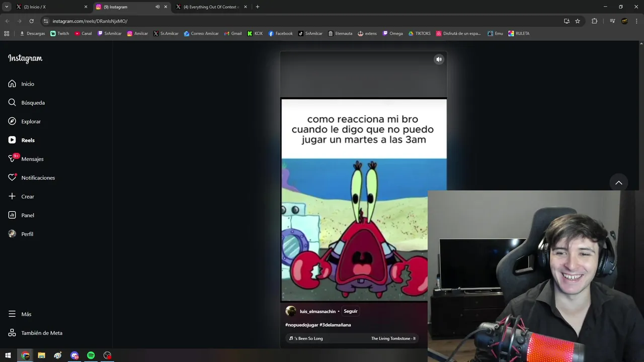This screenshot has width=644, height=362.
Task: Open the Omega bookmark
Action: pyautogui.click(x=393, y=34)
